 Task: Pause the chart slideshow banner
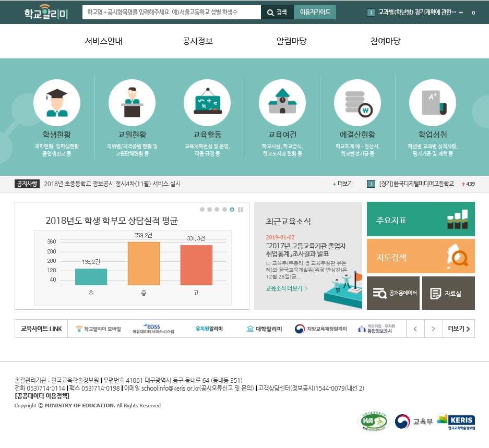241,210
